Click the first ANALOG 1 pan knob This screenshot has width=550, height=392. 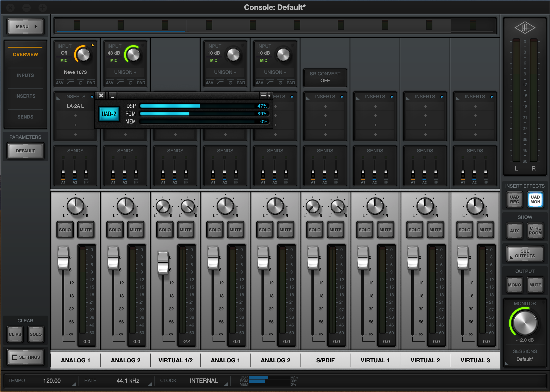75,206
